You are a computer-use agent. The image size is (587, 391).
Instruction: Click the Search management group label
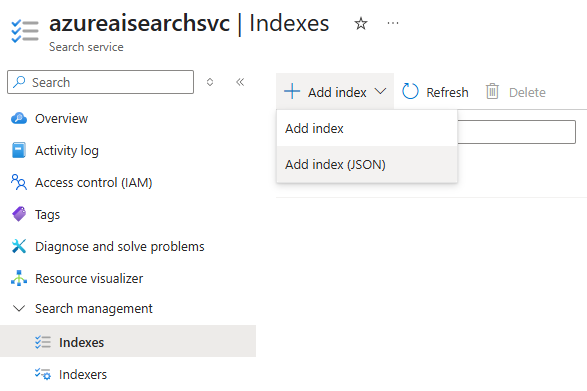point(94,309)
